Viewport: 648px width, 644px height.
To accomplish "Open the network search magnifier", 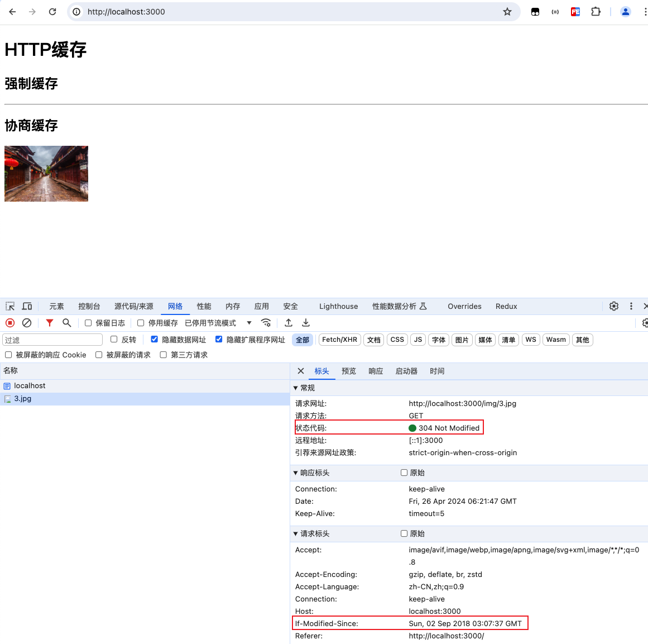I will tap(66, 323).
